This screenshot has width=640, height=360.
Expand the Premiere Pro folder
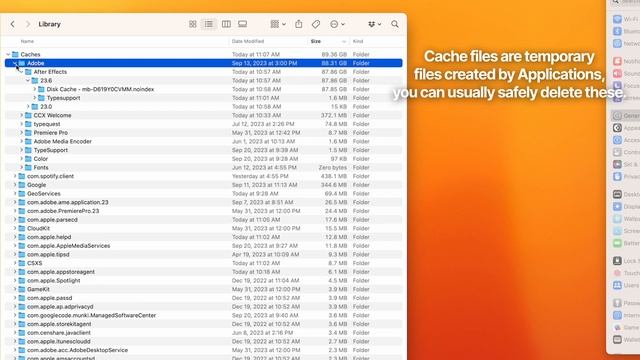pos(21,133)
